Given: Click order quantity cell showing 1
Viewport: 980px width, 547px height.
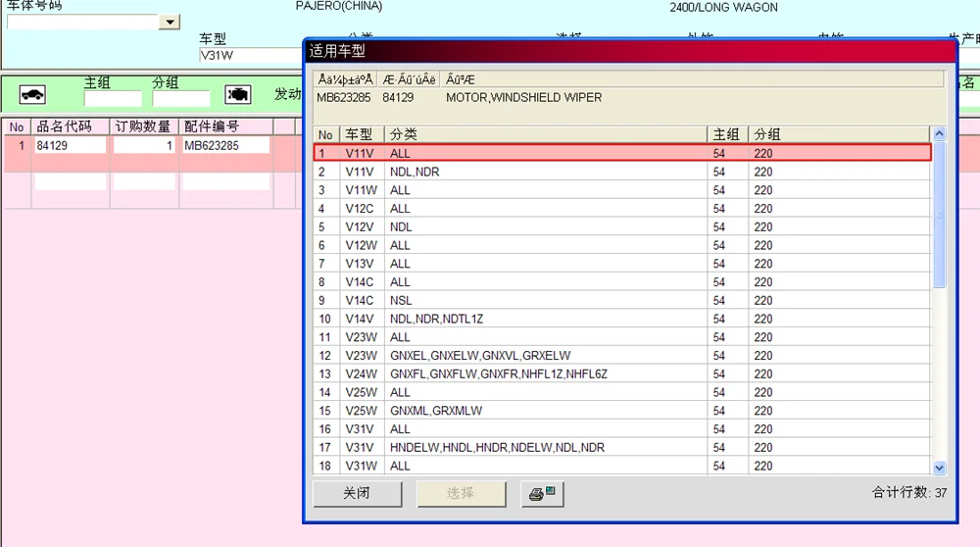Looking at the screenshot, I should (x=144, y=146).
